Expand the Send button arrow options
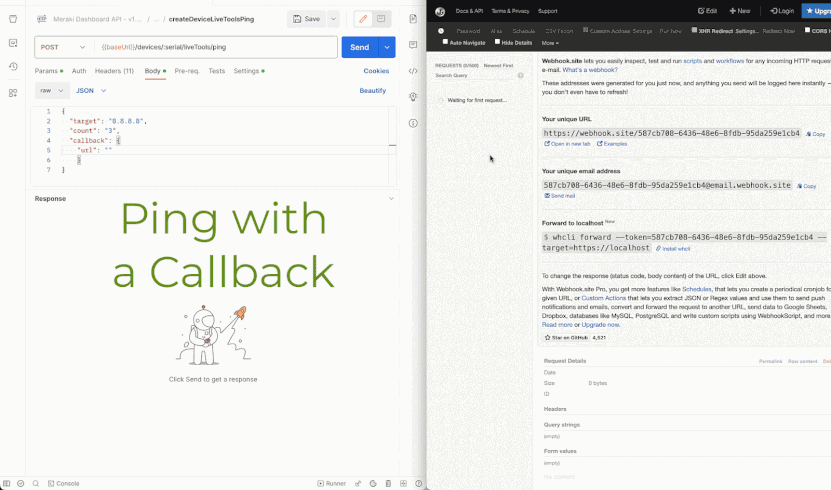This screenshot has height=490, width=831. pyautogui.click(x=386, y=47)
